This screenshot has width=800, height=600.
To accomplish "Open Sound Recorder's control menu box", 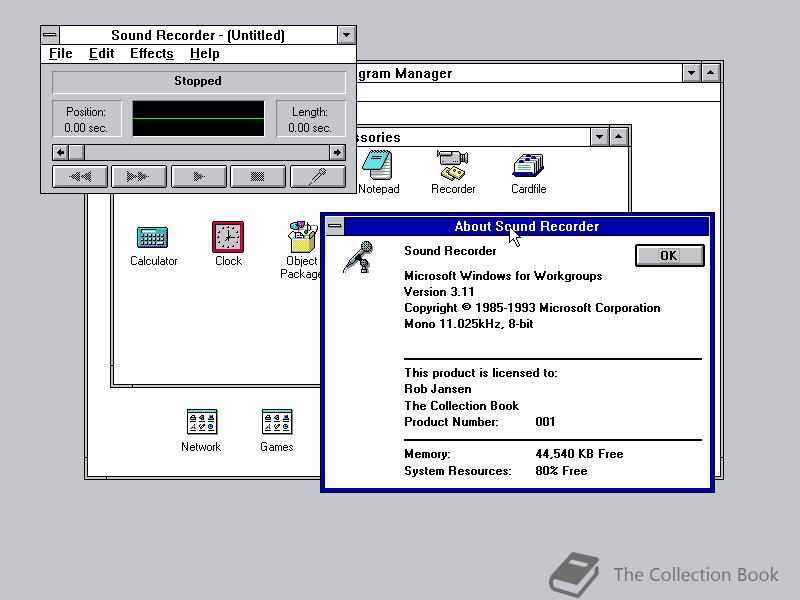I will [48, 34].
